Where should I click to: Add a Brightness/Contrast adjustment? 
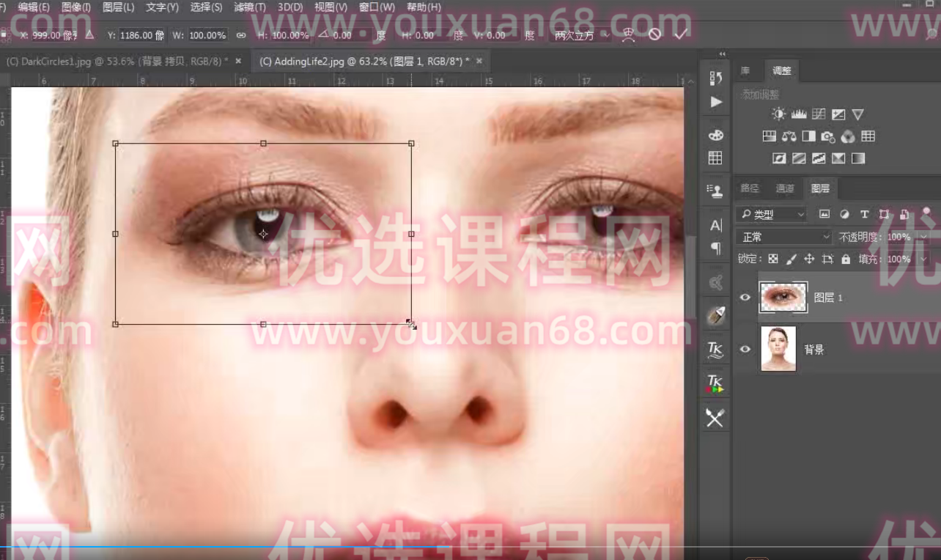(x=778, y=114)
